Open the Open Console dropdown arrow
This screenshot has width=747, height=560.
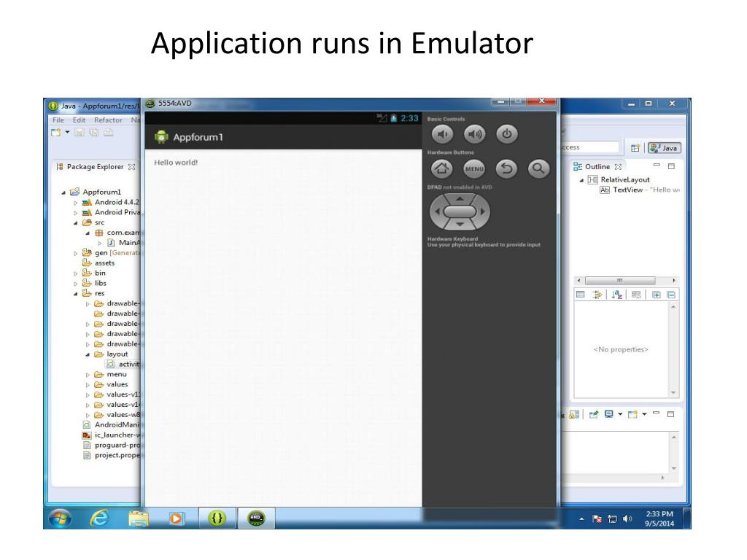click(644, 414)
